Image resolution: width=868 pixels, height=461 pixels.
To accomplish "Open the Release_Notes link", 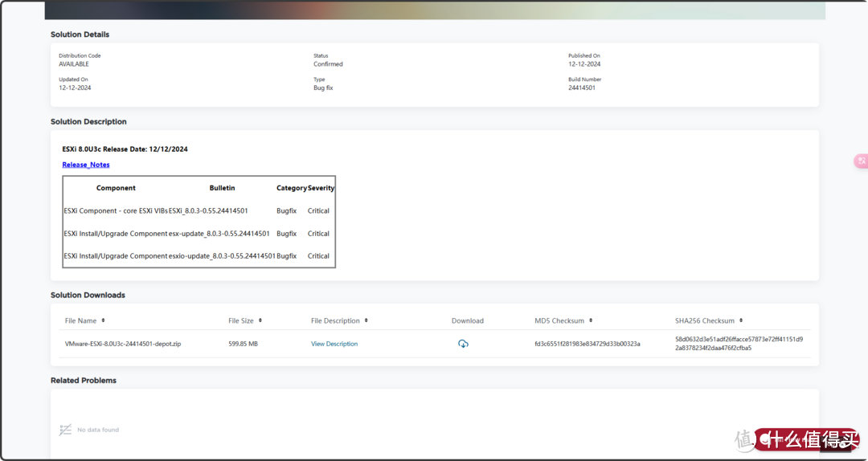I will pos(86,165).
